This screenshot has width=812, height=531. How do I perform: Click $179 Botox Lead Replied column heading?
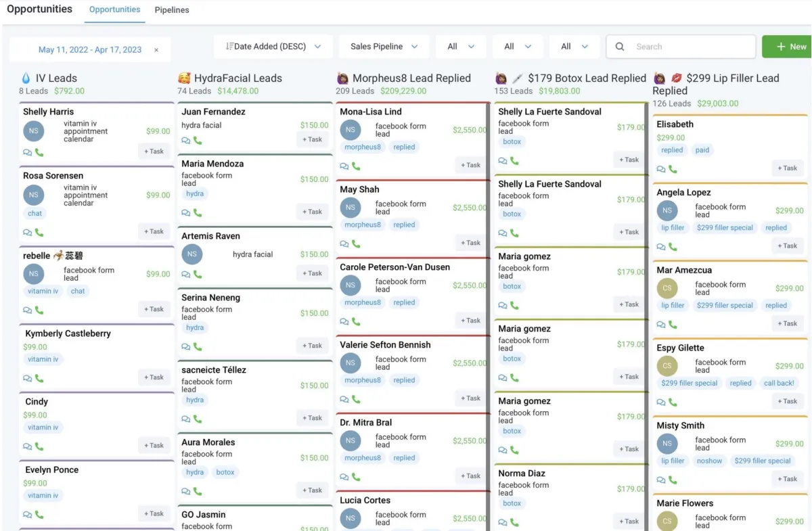[x=587, y=78]
